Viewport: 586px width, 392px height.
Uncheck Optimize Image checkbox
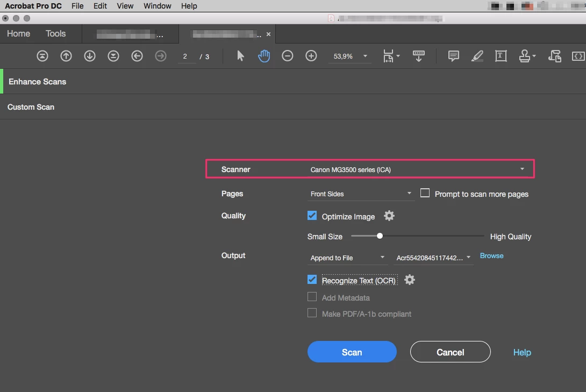tap(312, 216)
